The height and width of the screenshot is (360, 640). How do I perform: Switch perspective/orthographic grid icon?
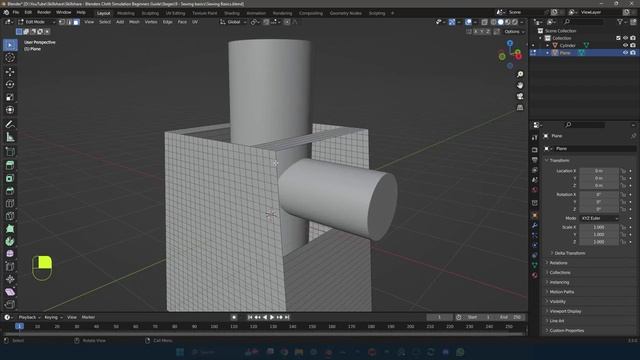coord(520,107)
